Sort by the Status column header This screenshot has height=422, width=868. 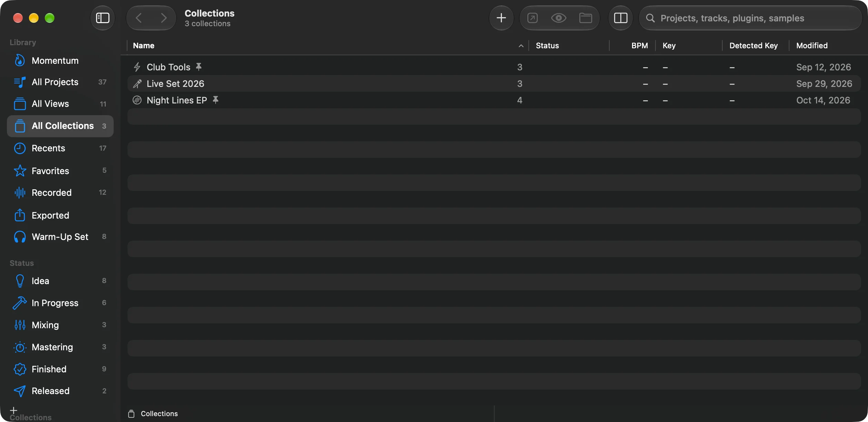click(569, 46)
